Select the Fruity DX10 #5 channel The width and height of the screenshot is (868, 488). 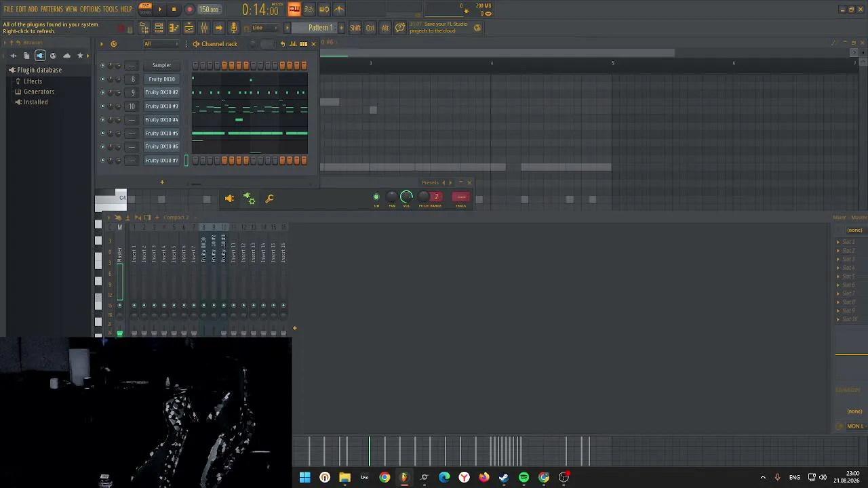161,134
